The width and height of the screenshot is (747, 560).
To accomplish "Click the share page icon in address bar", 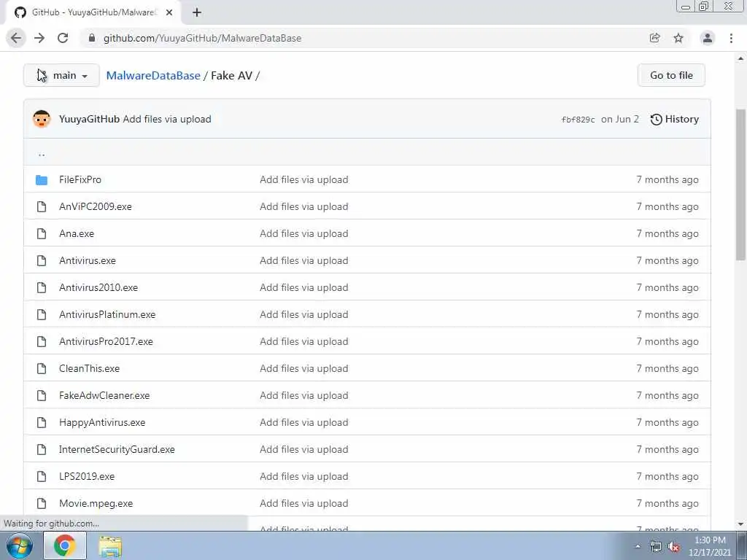I will point(654,38).
